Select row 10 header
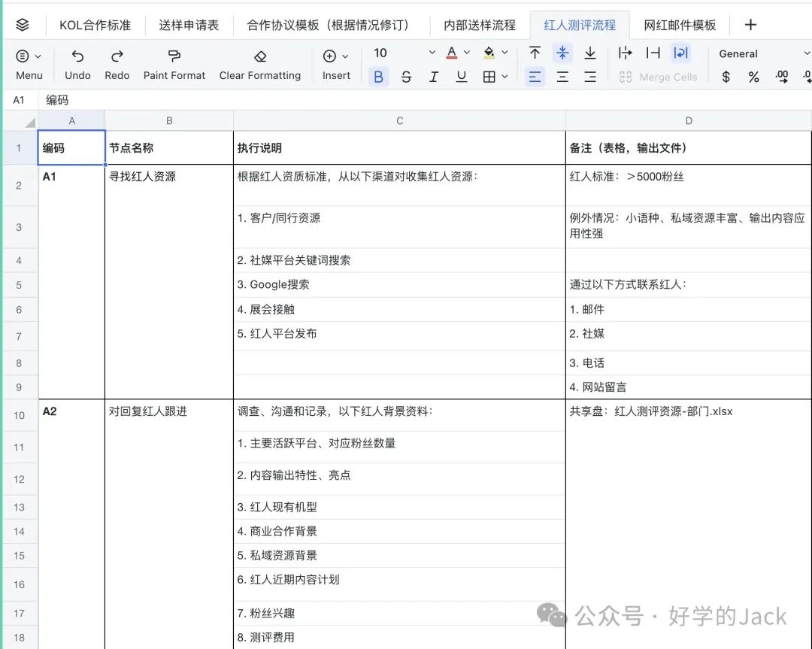The height and width of the screenshot is (649, 812). pyautogui.click(x=19, y=415)
